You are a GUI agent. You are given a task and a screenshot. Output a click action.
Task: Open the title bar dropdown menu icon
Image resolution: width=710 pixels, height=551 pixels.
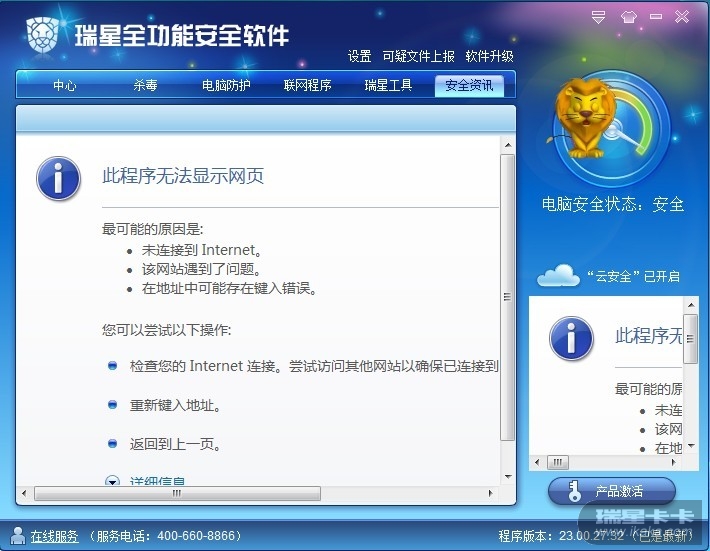click(x=598, y=17)
